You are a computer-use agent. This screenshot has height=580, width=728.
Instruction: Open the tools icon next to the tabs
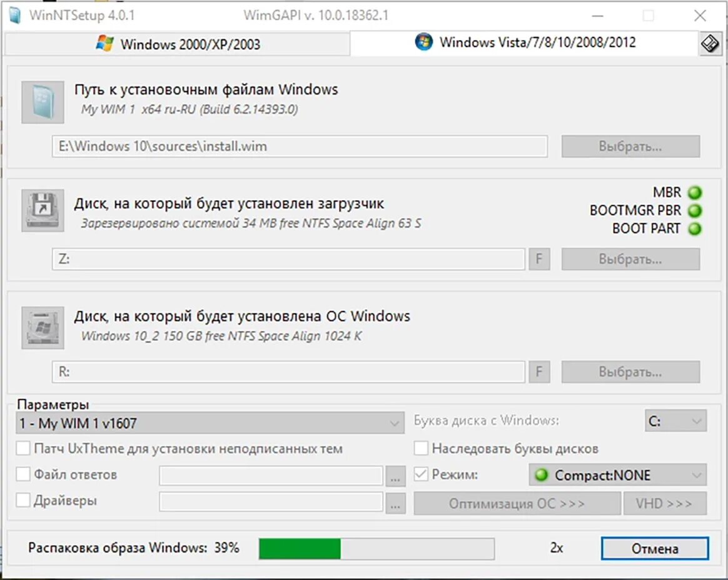[710, 44]
